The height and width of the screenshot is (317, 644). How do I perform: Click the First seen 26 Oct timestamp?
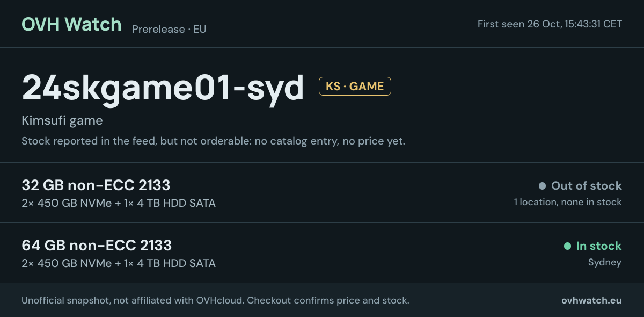click(x=550, y=24)
